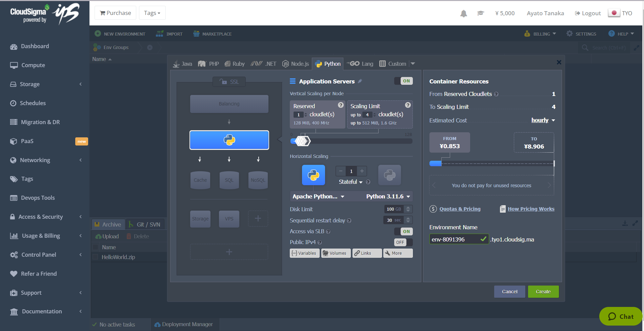The width and height of the screenshot is (644, 331).
Task: Open the More settings button
Action: (398, 253)
